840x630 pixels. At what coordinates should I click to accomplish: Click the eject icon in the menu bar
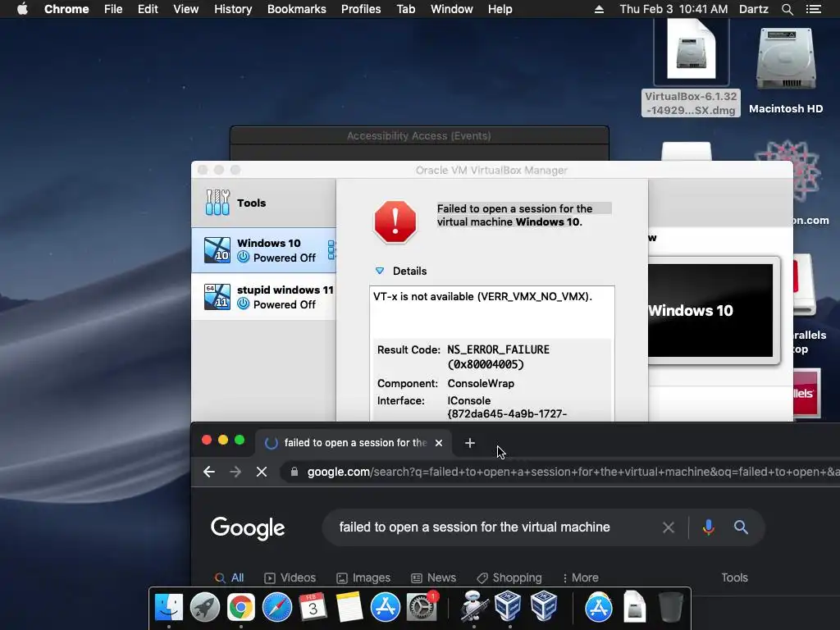[x=599, y=9]
